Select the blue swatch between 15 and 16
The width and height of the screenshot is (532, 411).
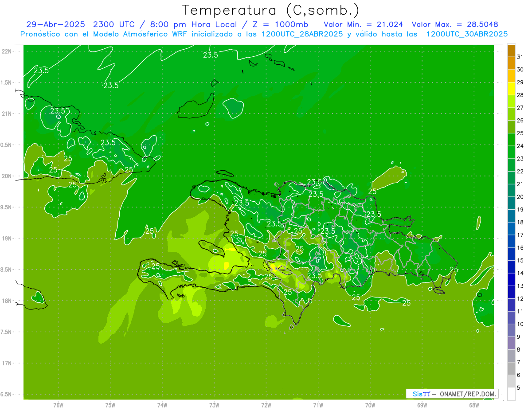[x=511, y=254]
